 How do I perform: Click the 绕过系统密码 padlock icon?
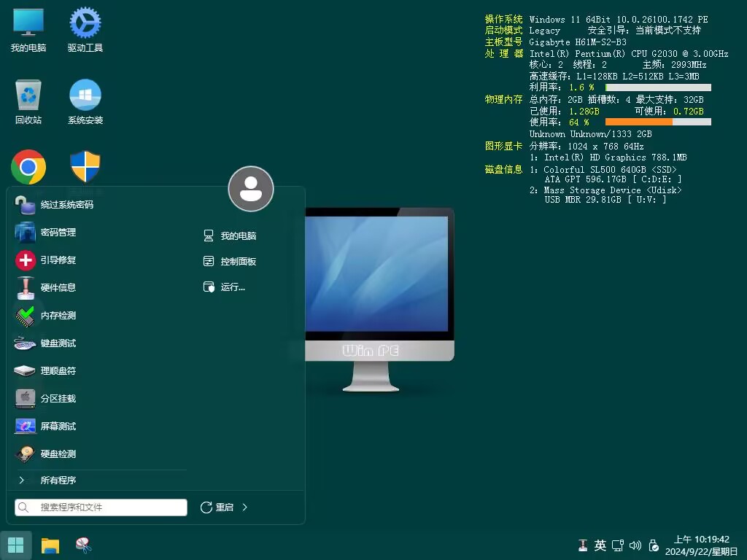[25, 205]
